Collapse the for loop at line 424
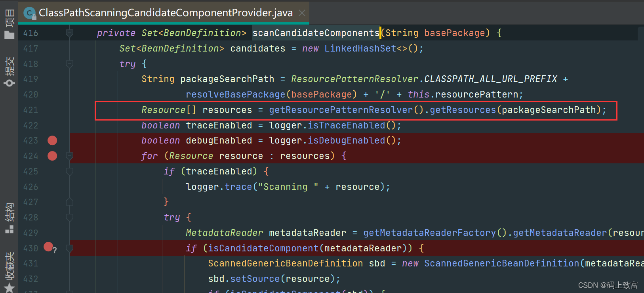This screenshot has height=293, width=644. [x=70, y=156]
